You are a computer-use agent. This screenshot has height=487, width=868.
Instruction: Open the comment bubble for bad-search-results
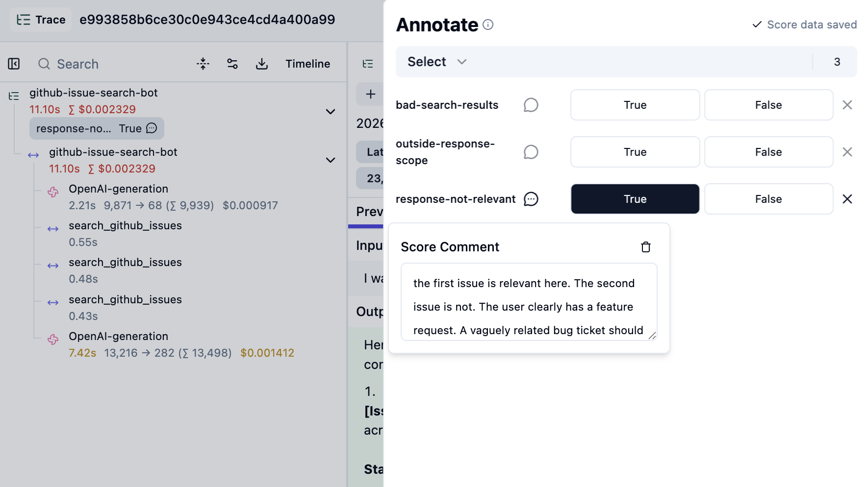pos(531,105)
